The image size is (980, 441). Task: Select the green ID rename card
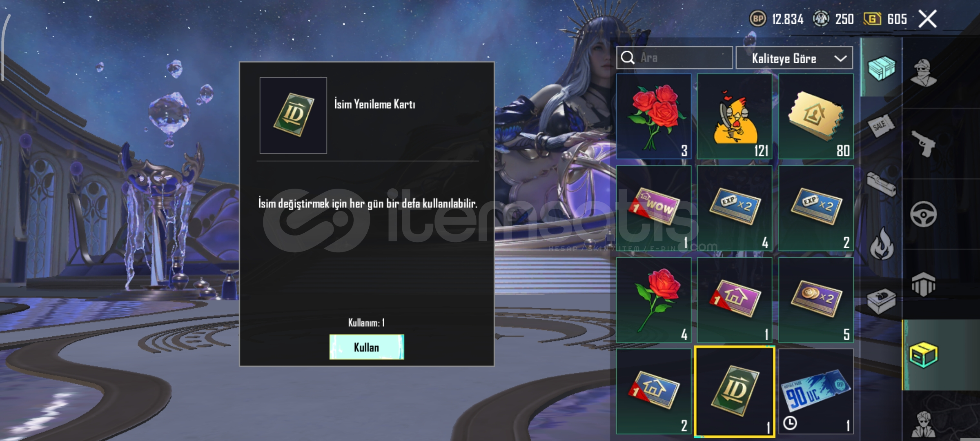coord(735,392)
